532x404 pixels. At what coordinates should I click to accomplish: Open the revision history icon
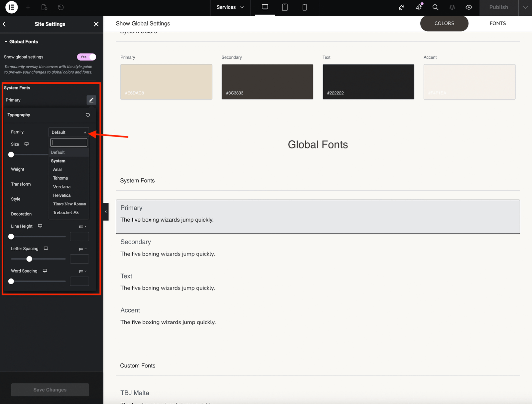[x=61, y=7]
